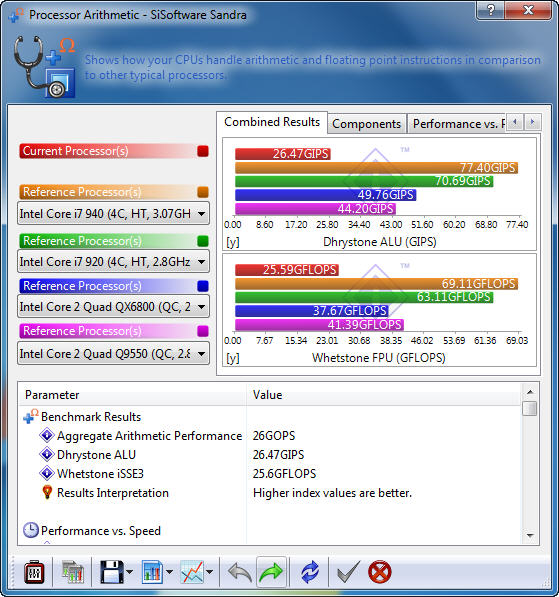The width and height of the screenshot is (559, 597).
Task: Click the title bar application icon
Action: pyautogui.click(x=16, y=15)
